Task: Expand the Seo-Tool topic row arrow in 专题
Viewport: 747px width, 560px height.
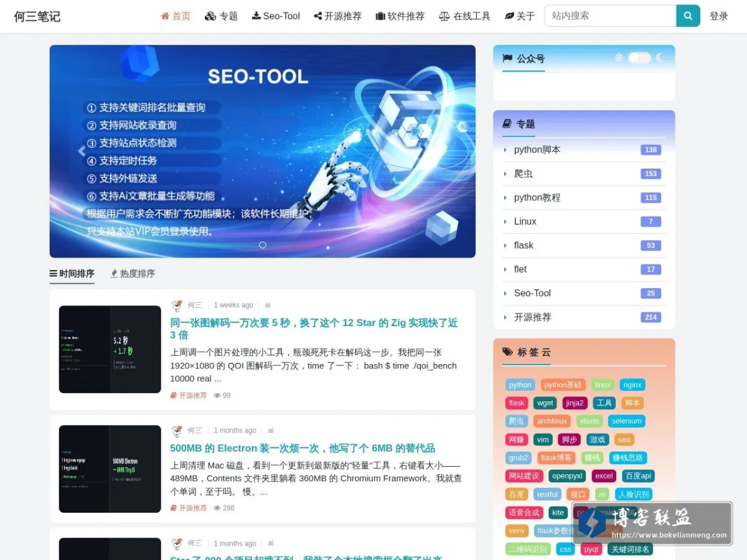Action: click(505, 293)
